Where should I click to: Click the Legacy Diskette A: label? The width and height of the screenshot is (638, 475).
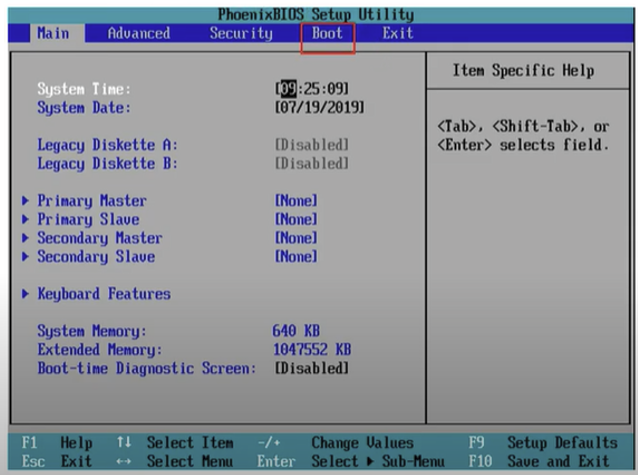pyautogui.click(x=107, y=145)
